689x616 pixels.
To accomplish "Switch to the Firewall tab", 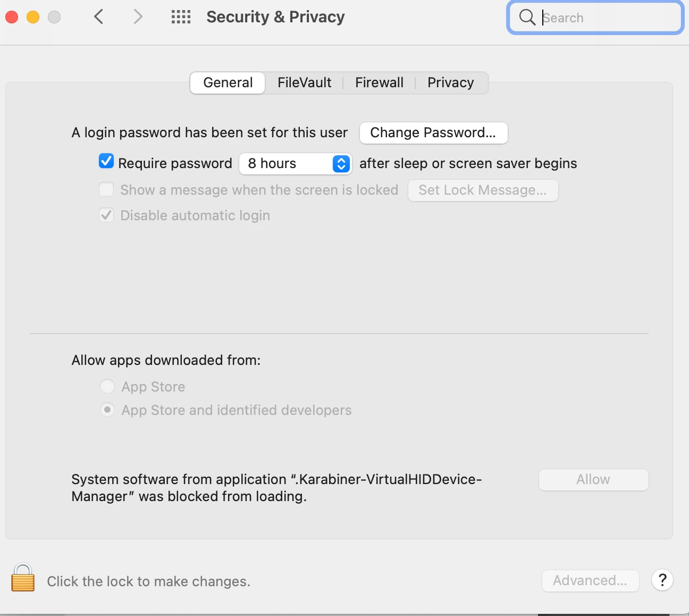I will tap(379, 82).
